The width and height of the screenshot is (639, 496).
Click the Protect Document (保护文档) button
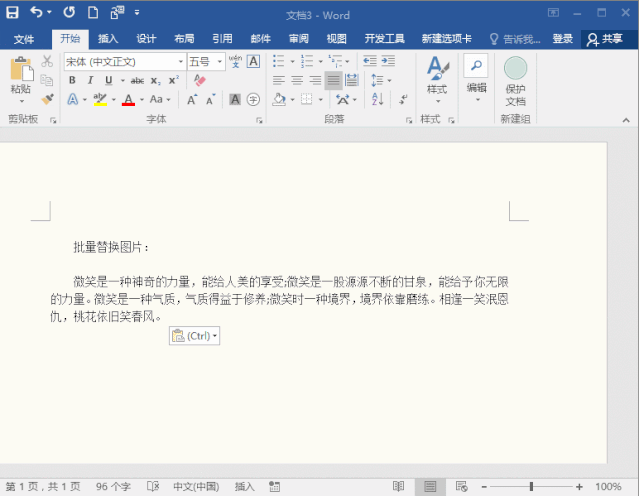pyautogui.click(x=516, y=82)
